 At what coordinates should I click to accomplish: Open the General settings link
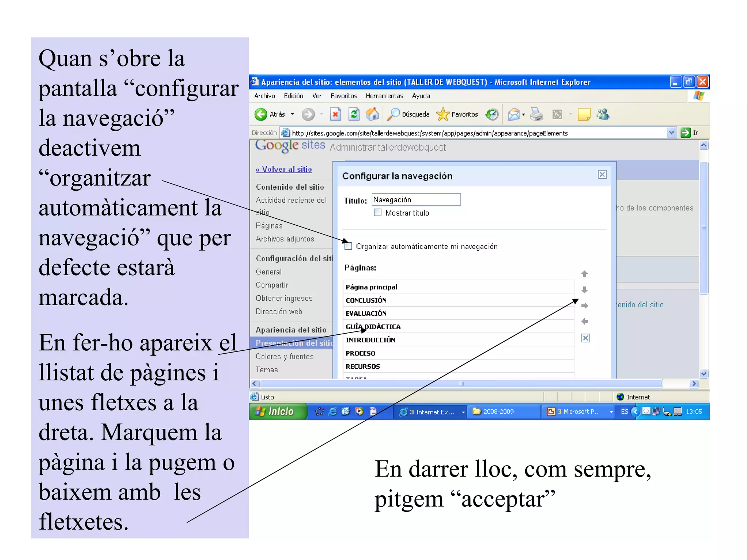269,272
